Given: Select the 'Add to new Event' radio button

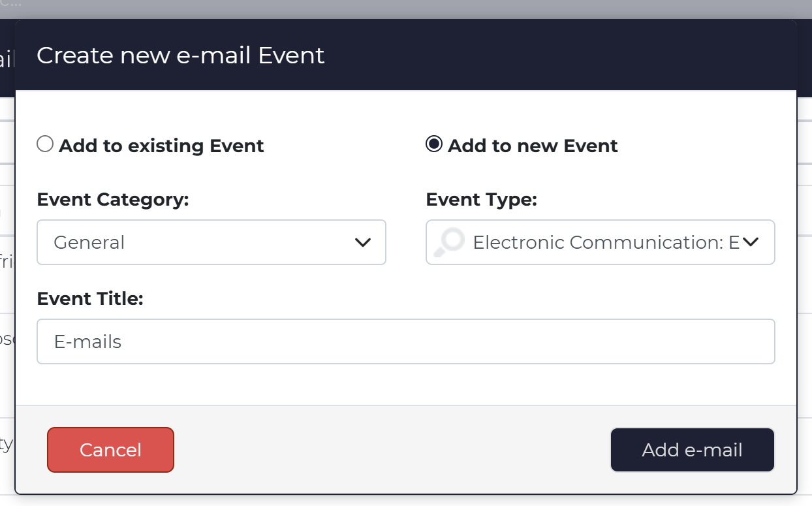Looking at the screenshot, I should [433, 144].
